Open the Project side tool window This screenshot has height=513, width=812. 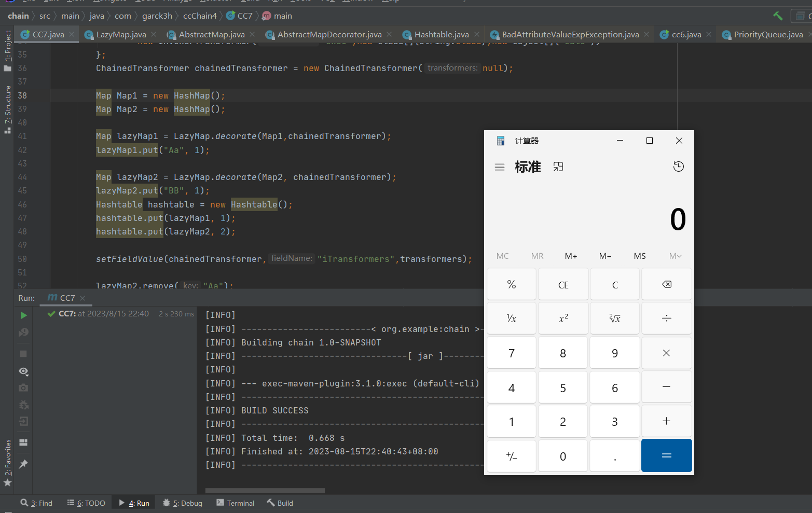[8, 51]
